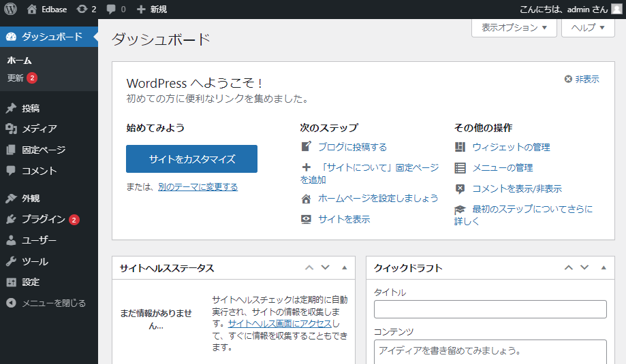This screenshot has width=626, height=364.
Task: Open 固定ページ menu label
Action: 44,150
